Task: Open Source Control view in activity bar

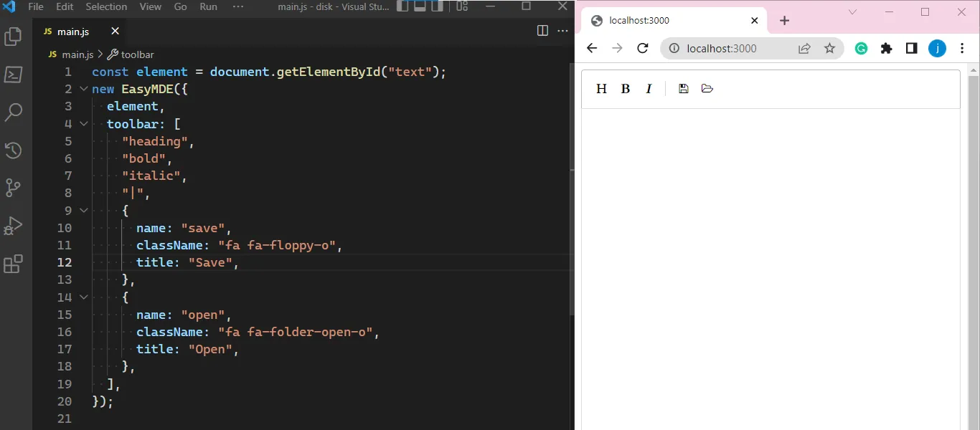Action: pyautogui.click(x=13, y=188)
